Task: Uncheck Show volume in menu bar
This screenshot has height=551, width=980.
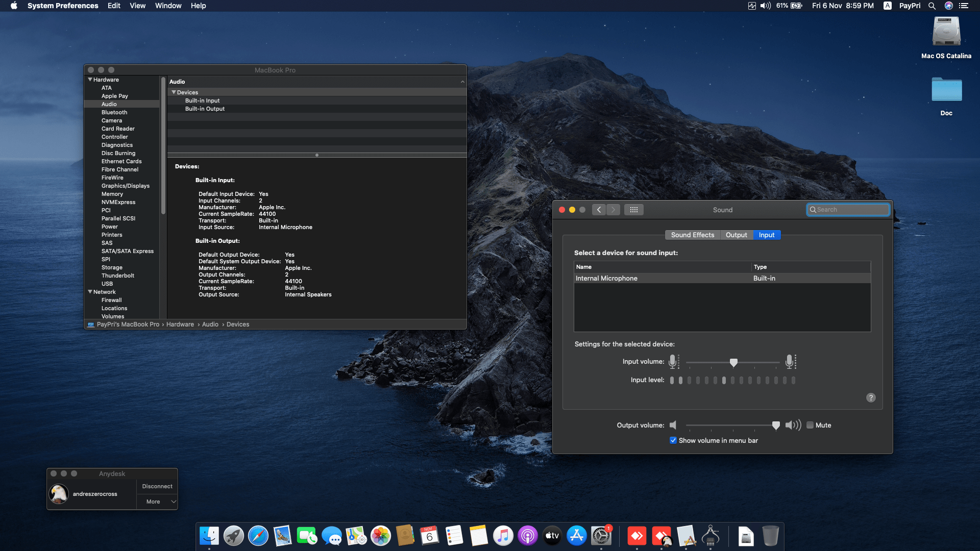Action: point(673,440)
